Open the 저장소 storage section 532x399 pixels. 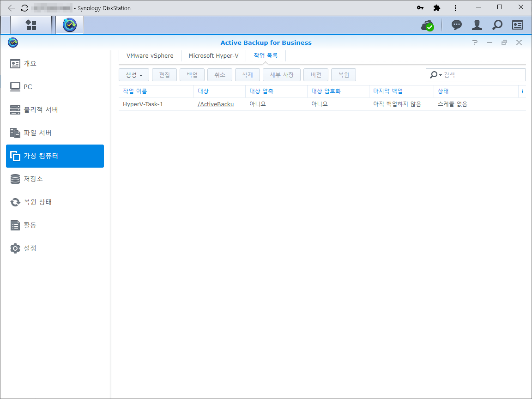click(55, 179)
